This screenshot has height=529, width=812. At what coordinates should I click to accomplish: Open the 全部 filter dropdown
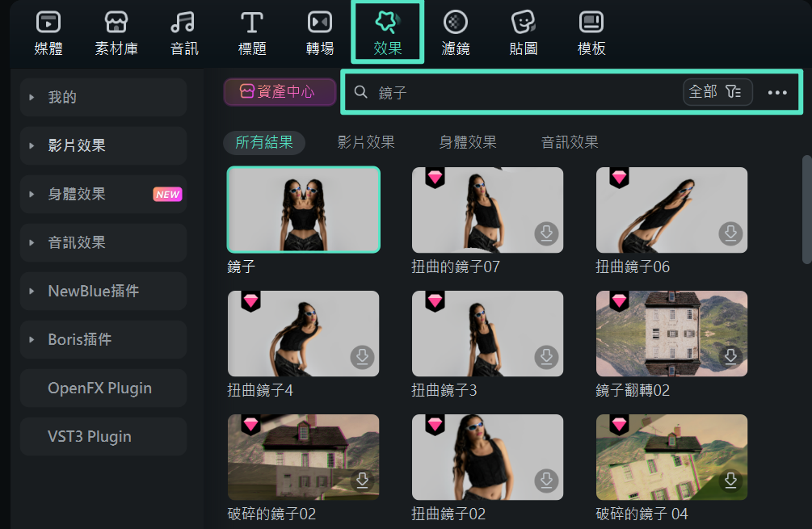click(x=717, y=92)
